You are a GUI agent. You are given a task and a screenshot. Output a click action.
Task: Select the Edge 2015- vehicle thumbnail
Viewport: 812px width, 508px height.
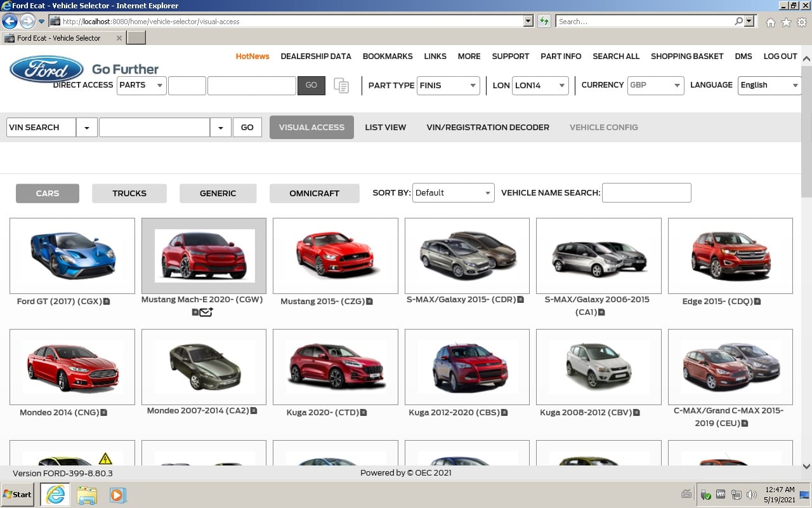click(730, 256)
